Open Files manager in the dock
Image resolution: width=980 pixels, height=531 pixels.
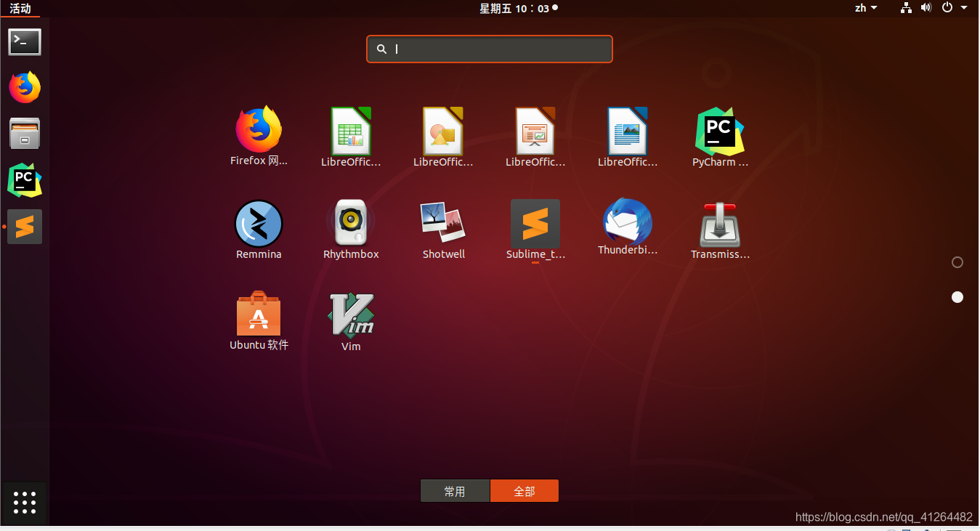pyautogui.click(x=25, y=134)
